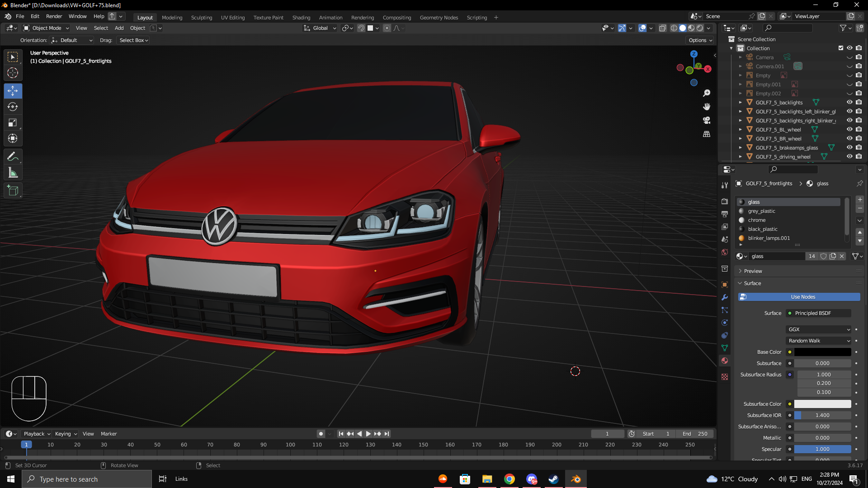Switch to Shading workspace tab

pos(301,18)
